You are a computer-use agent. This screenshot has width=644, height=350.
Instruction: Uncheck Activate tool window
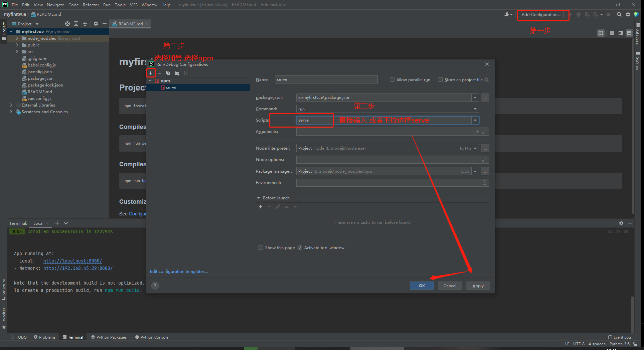(300, 248)
